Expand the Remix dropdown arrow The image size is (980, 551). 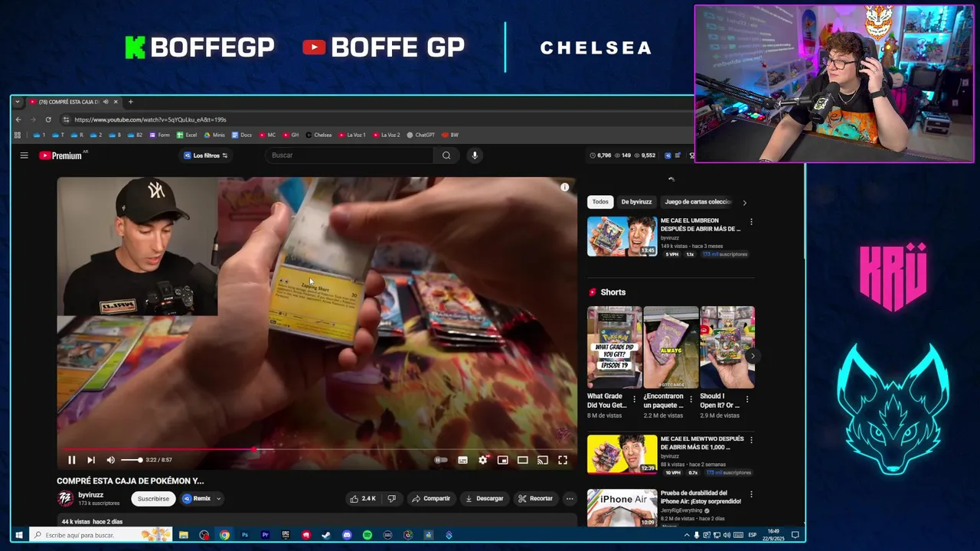point(218,498)
